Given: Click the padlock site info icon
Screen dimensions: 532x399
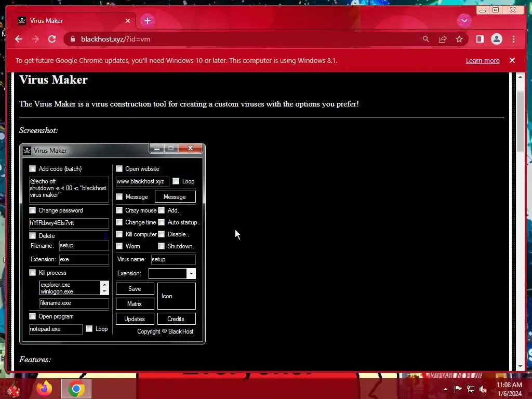Looking at the screenshot, I should 73,39.
